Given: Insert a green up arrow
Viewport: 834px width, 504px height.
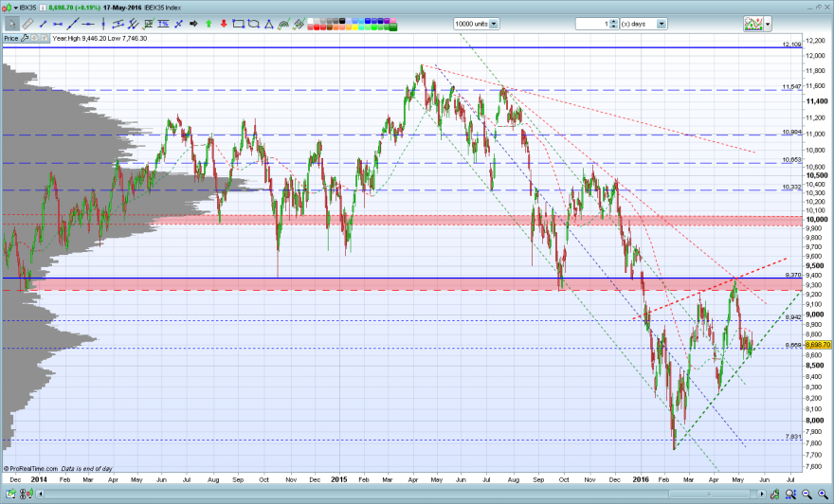Looking at the screenshot, I should (x=208, y=24).
